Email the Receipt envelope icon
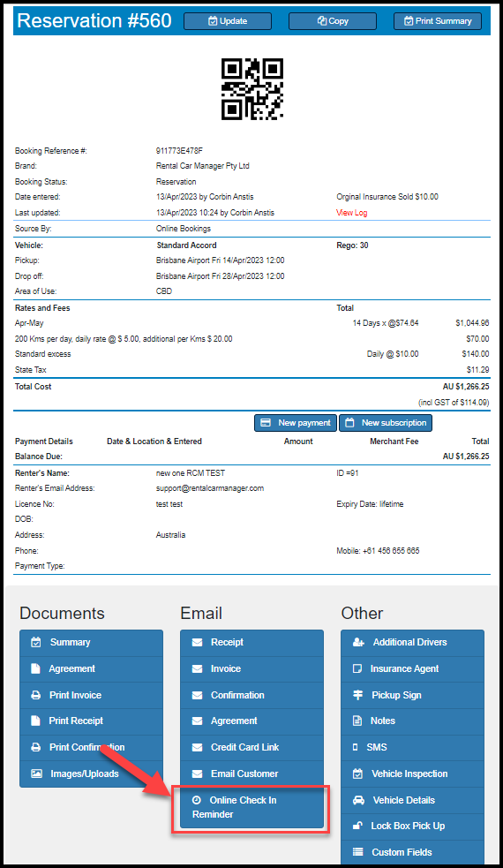This screenshot has width=503, height=868. pos(197,643)
